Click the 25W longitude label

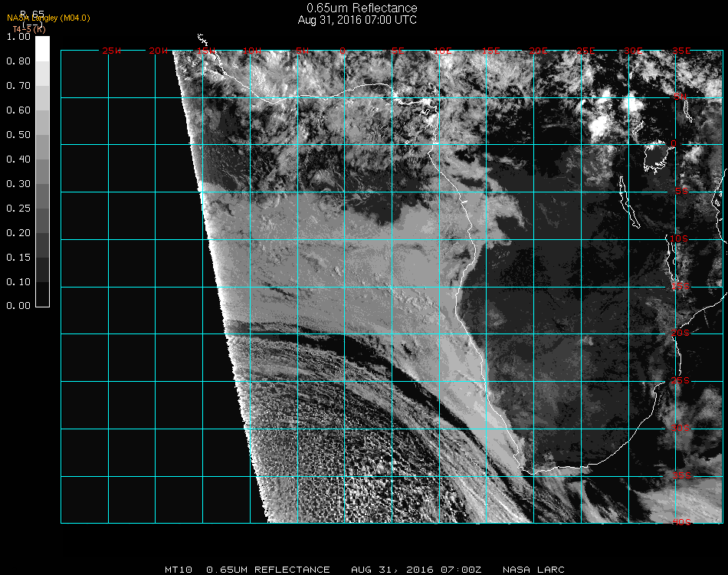(111, 51)
